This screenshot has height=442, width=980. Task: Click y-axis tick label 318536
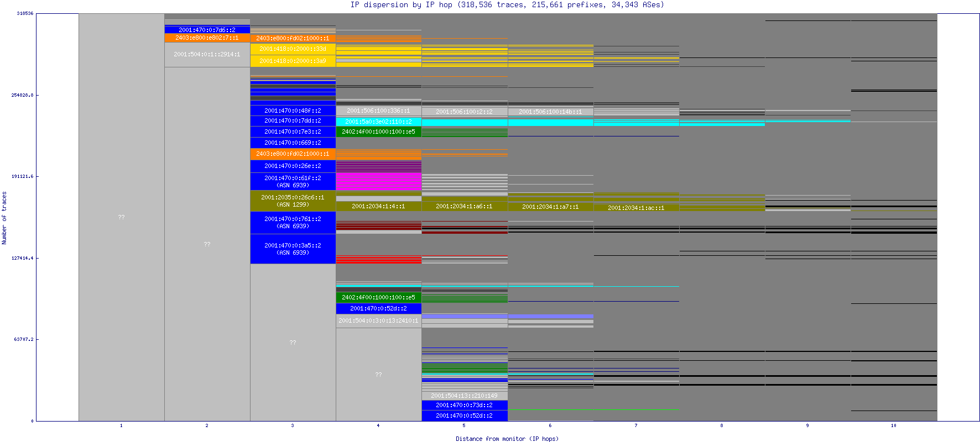click(x=25, y=13)
